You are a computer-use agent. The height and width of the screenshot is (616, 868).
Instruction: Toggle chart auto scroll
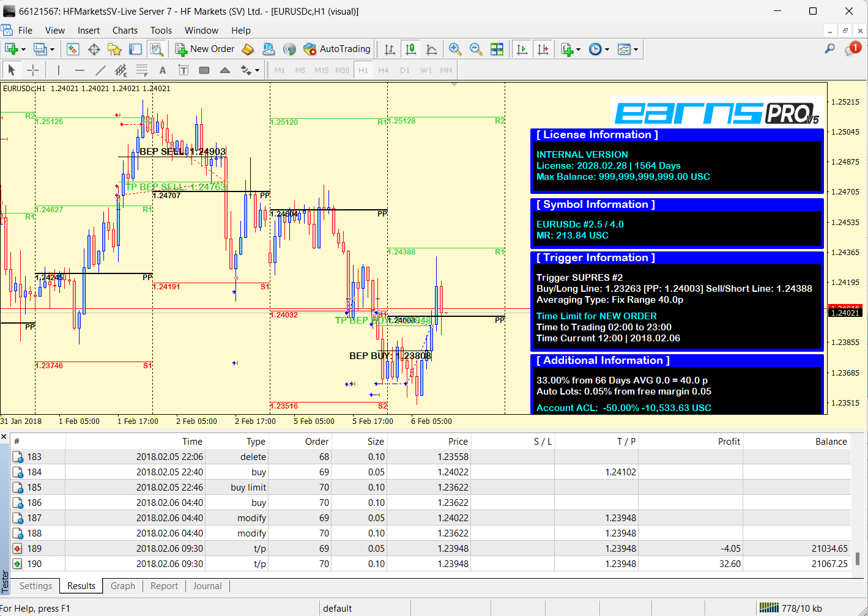[x=522, y=49]
